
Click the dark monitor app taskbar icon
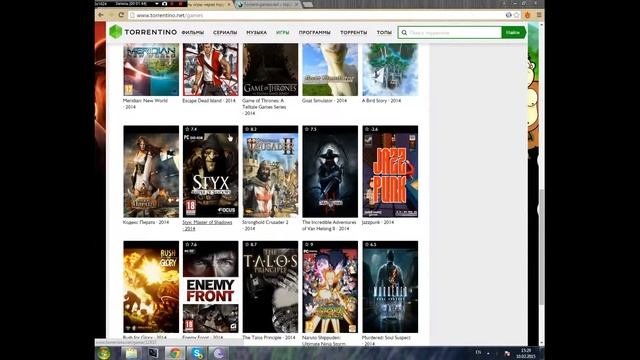(x=153, y=353)
